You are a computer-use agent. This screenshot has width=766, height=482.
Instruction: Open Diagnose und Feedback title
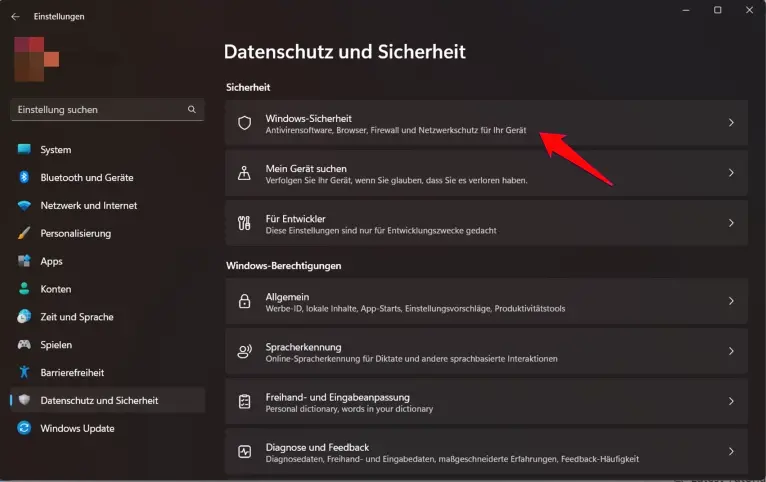click(x=317, y=447)
